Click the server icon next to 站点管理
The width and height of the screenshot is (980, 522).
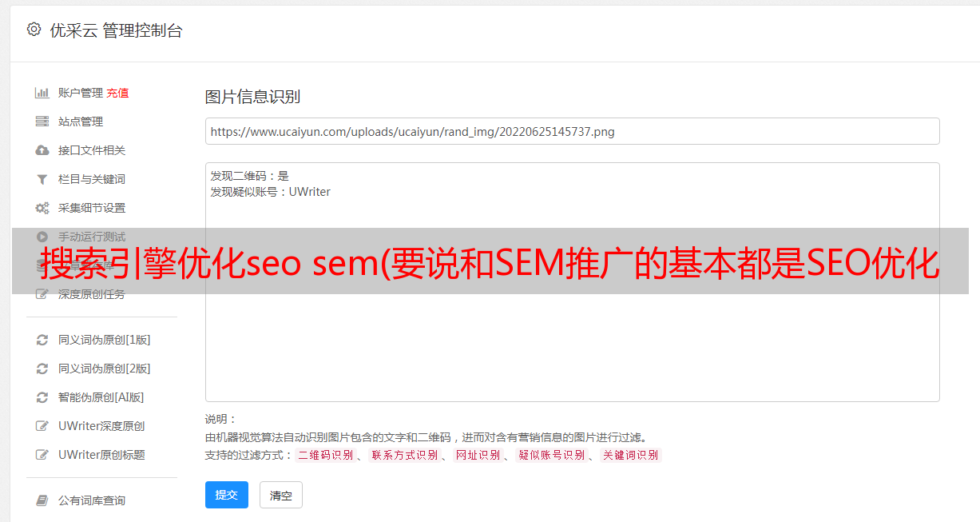(42, 122)
